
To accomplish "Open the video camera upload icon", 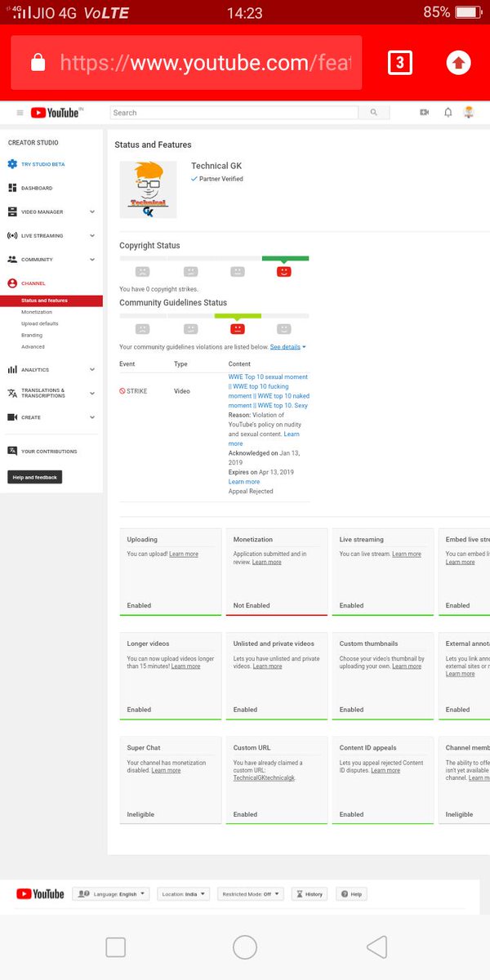I will coord(424,113).
